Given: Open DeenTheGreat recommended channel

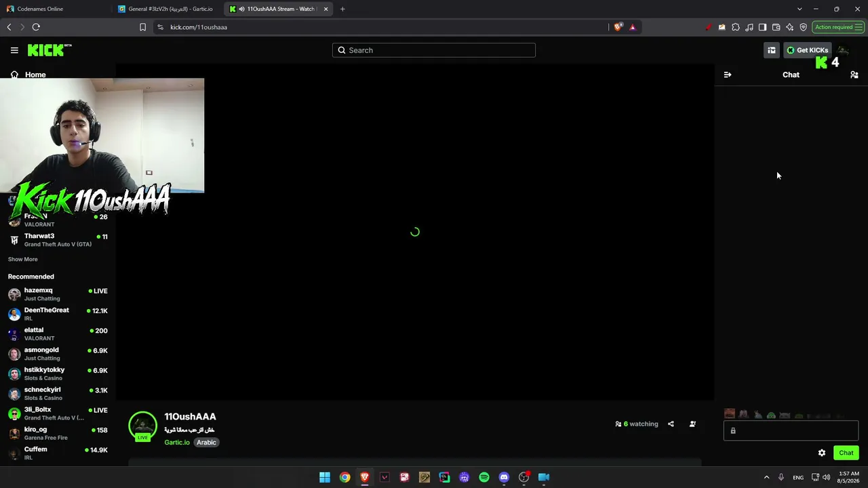Looking at the screenshot, I should pyautogui.click(x=58, y=314).
